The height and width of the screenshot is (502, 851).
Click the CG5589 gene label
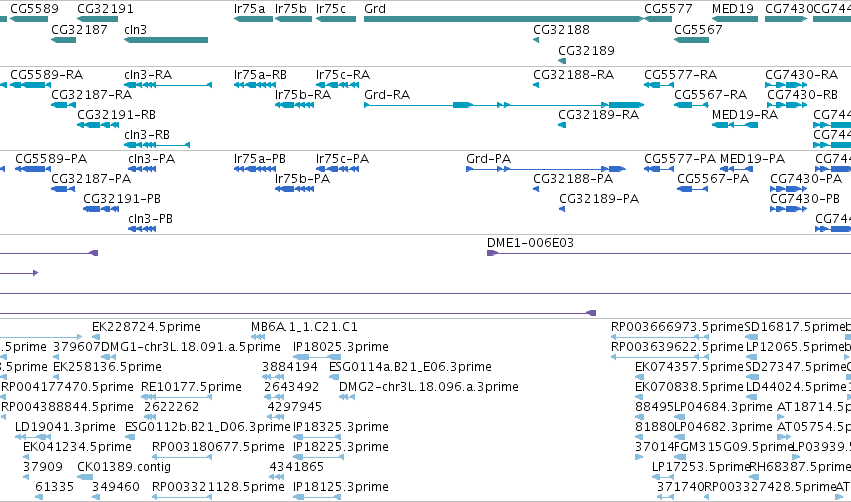[34, 9]
